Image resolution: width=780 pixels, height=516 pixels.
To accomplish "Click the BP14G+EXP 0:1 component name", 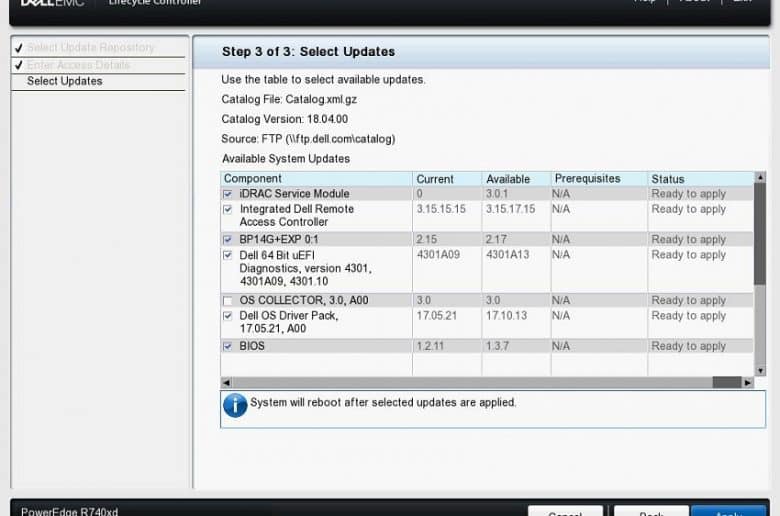I will tap(279, 239).
